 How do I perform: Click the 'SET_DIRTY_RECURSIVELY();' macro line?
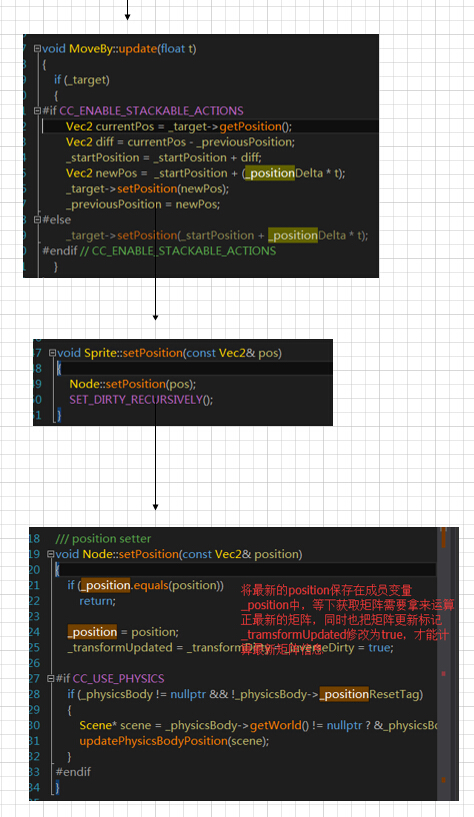click(x=141, y=400)
